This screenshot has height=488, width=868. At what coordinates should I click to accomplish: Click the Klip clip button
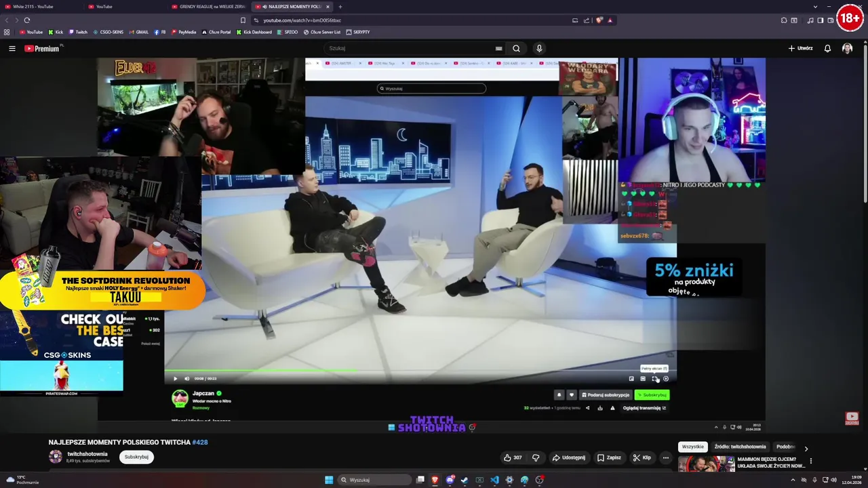(x=642, y=457)
